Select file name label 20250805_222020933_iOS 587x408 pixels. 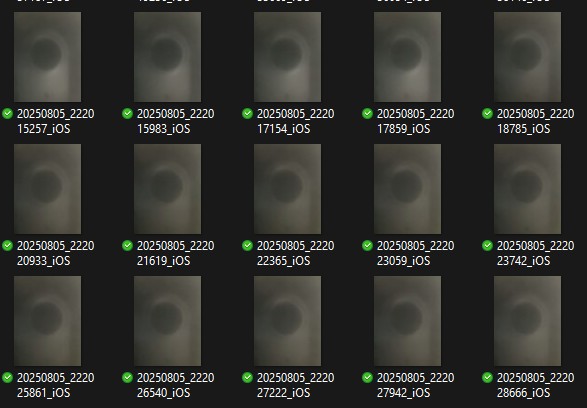pos(55,253)
